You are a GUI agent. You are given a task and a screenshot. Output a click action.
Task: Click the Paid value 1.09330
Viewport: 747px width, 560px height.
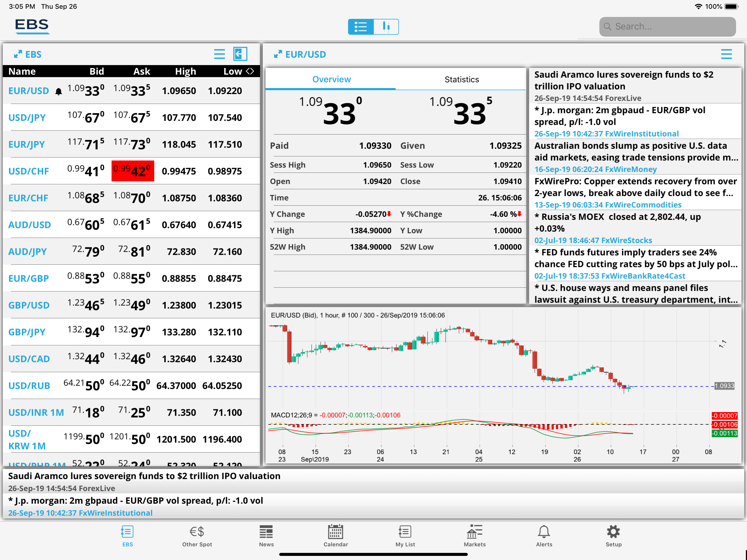pyautogui.click(x=375, y=145)
